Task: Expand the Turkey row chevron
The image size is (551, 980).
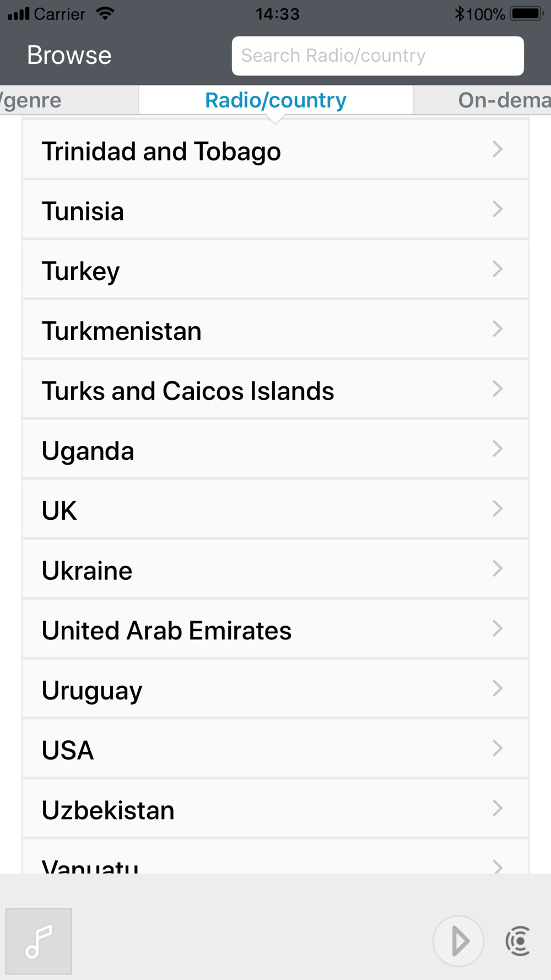Action: pos(498,270)
